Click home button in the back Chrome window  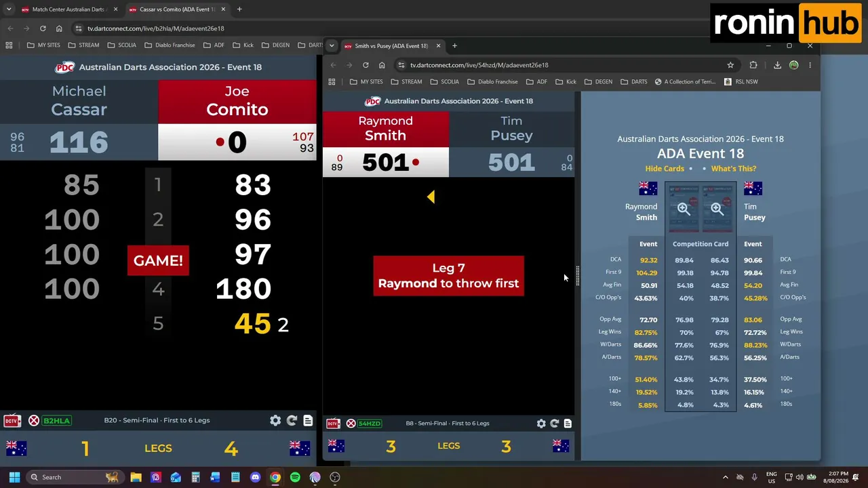click(59, 28)
